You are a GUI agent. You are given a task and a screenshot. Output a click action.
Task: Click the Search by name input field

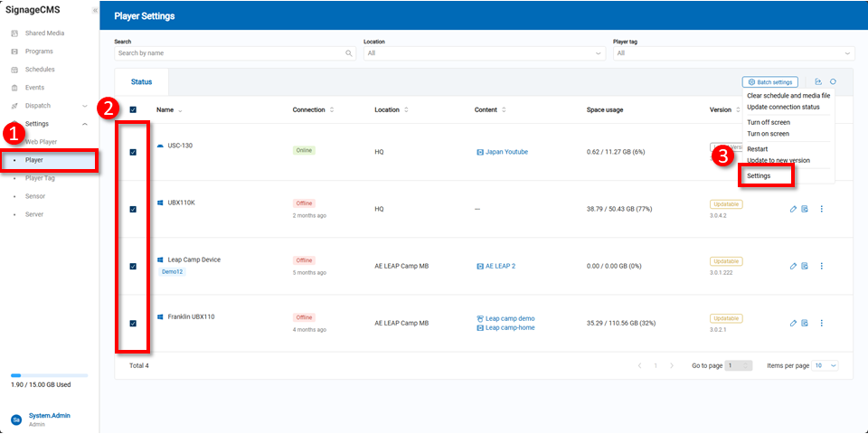[x=230, y=53]
